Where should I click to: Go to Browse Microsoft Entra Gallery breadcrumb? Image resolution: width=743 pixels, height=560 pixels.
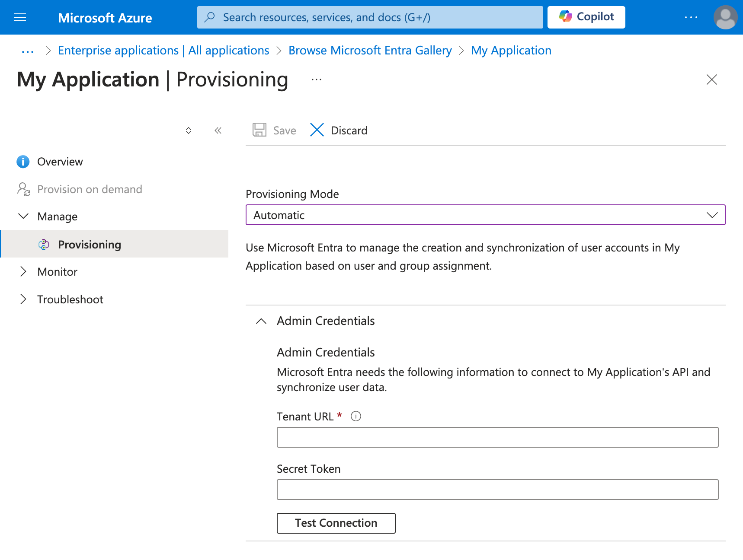pos(370,51)
